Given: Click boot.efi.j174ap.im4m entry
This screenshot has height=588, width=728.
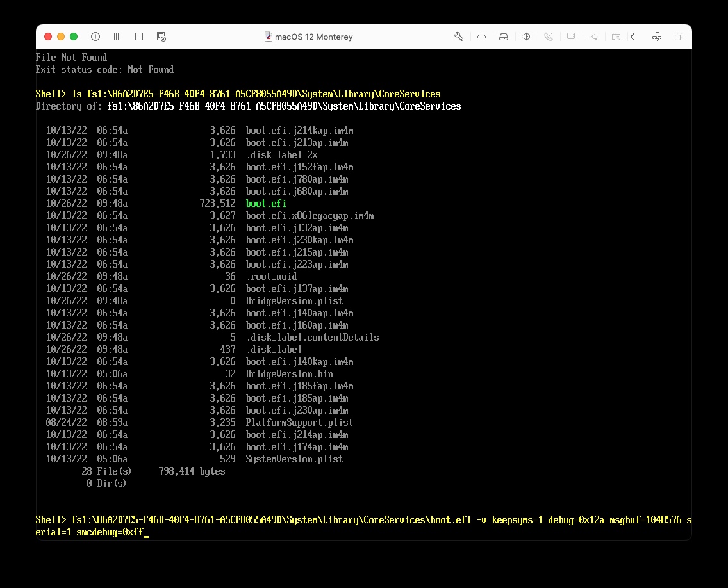Looking at the screenshot, I should 297,446.
